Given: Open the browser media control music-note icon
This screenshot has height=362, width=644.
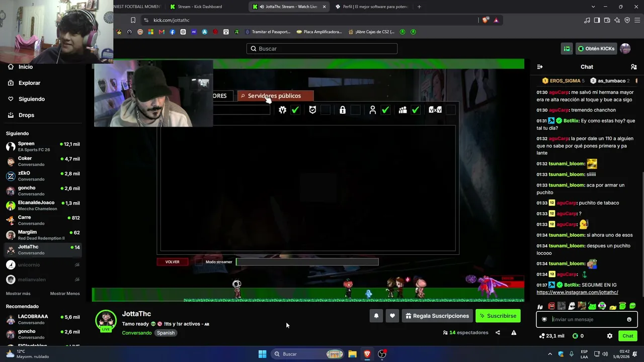Looking at the screenshot, I should click(x=587, y=20).
